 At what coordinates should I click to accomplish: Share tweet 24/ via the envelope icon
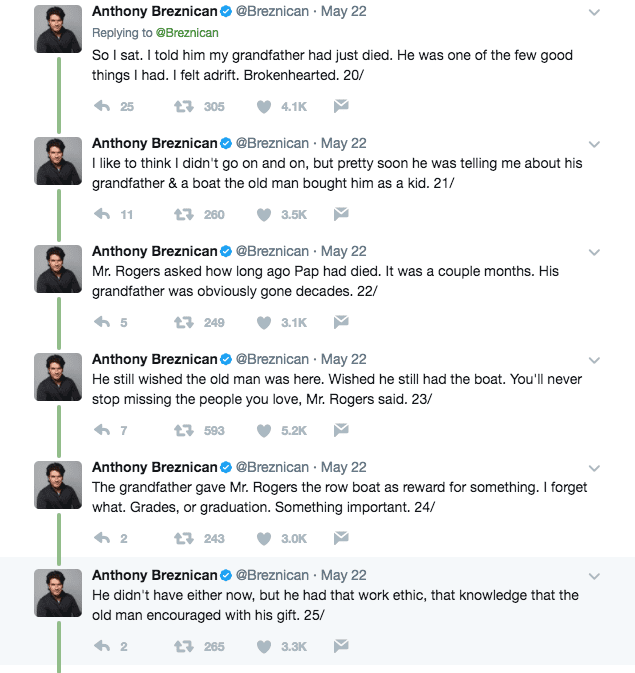point(340,538)
